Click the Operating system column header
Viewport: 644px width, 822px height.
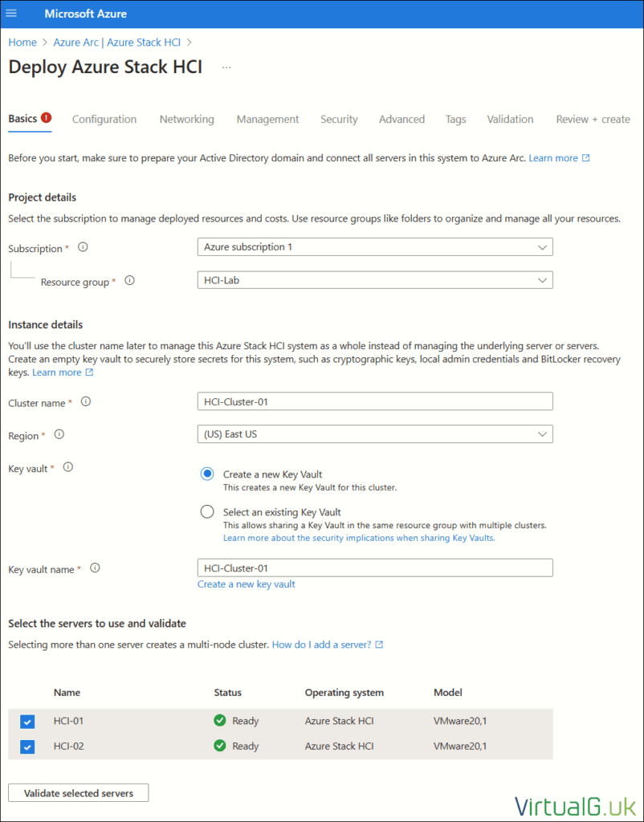(344, 693)
